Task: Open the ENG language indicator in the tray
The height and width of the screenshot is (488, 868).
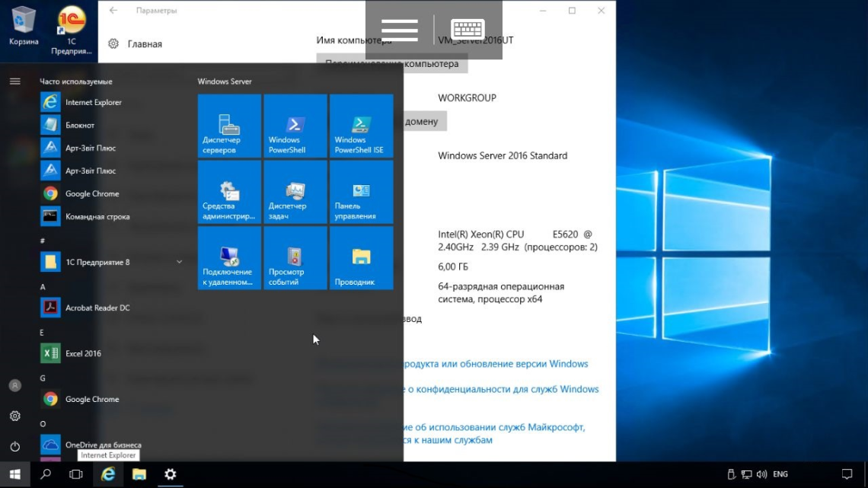Action: 780,474
